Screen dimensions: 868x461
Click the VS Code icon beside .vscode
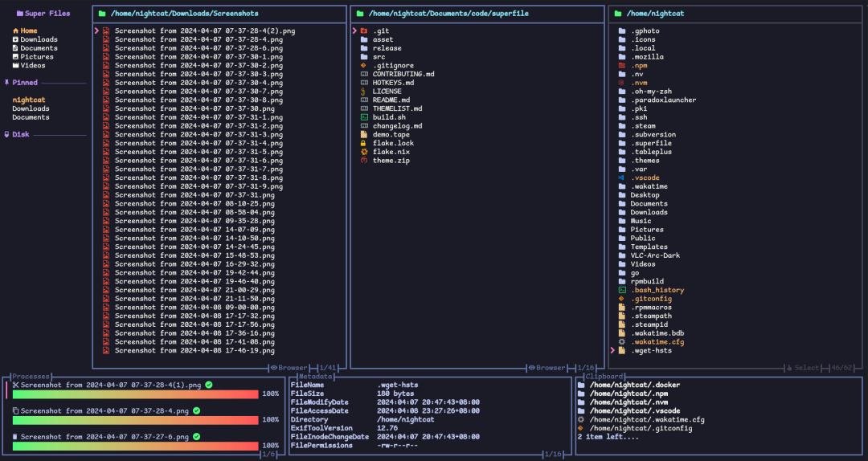621,177
